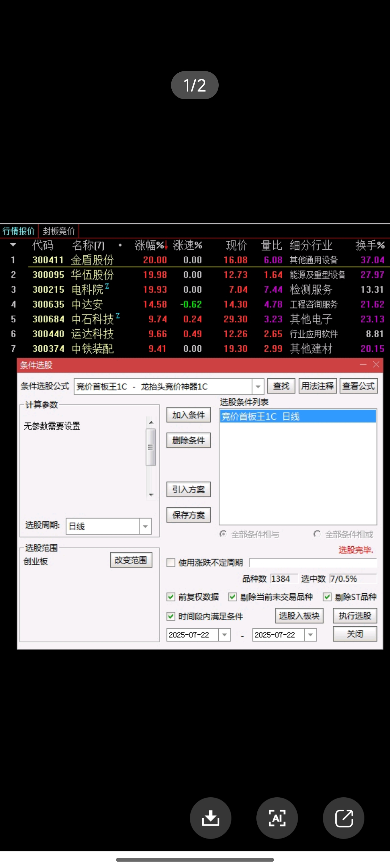Click 执行选股 button
The image size is (390, 868).
(x=355, y=615)
